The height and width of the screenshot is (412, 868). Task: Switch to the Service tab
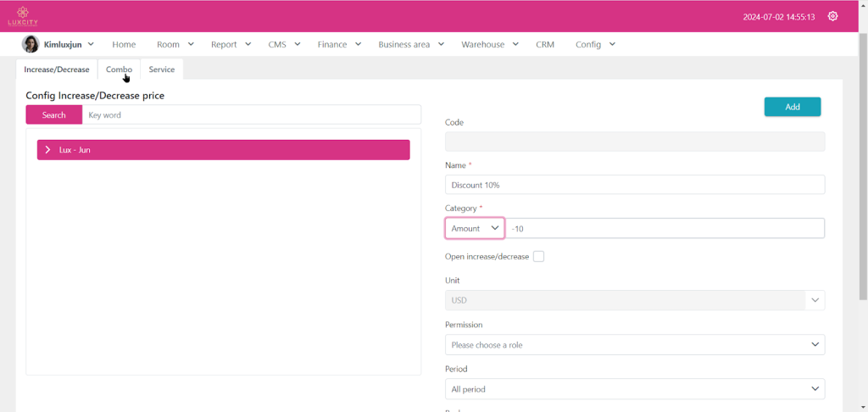point(161,70)
